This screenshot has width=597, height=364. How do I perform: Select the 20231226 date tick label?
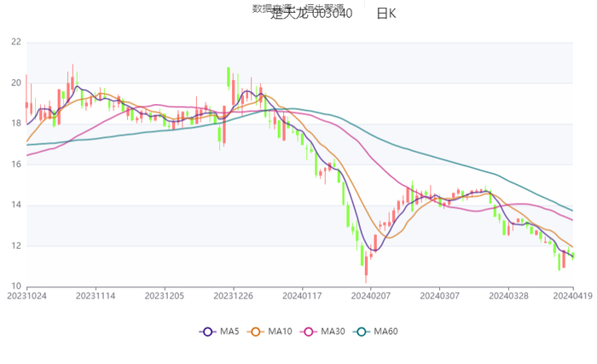pos(232,296)
